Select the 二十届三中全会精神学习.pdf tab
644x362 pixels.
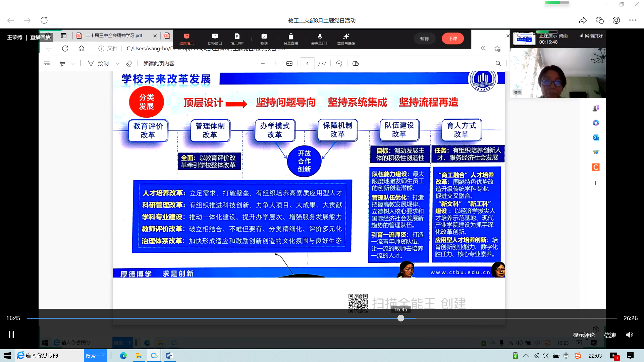click(114, 36)
